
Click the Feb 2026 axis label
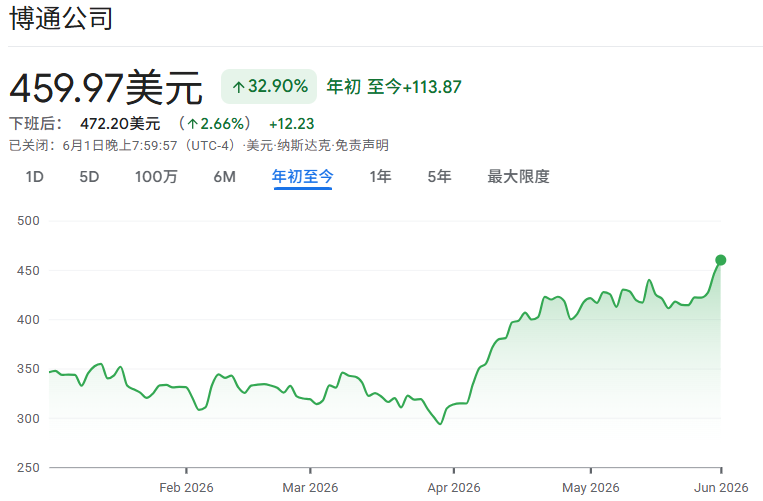click(x=186, y=487)
